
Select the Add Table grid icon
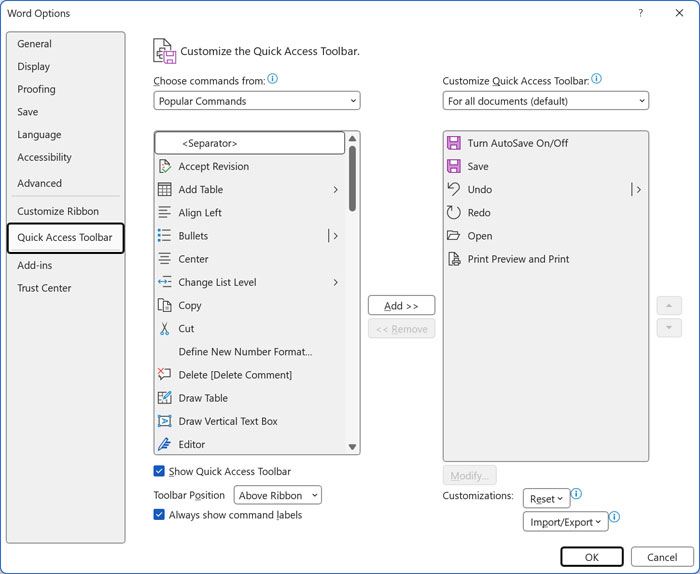coord(164,189)
